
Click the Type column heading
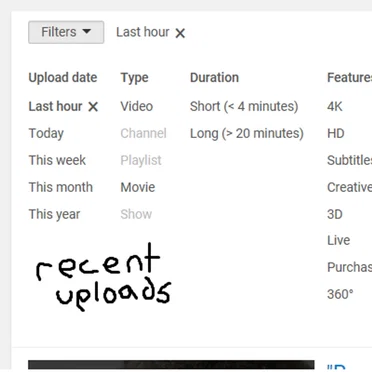click(x=134, y=78)
